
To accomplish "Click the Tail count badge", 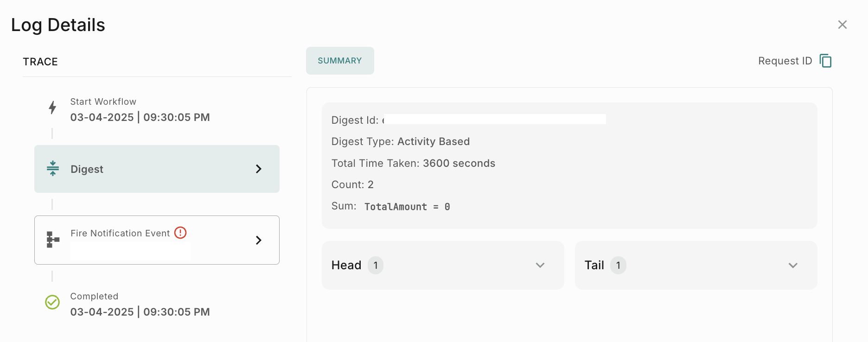I will point(618,266).
